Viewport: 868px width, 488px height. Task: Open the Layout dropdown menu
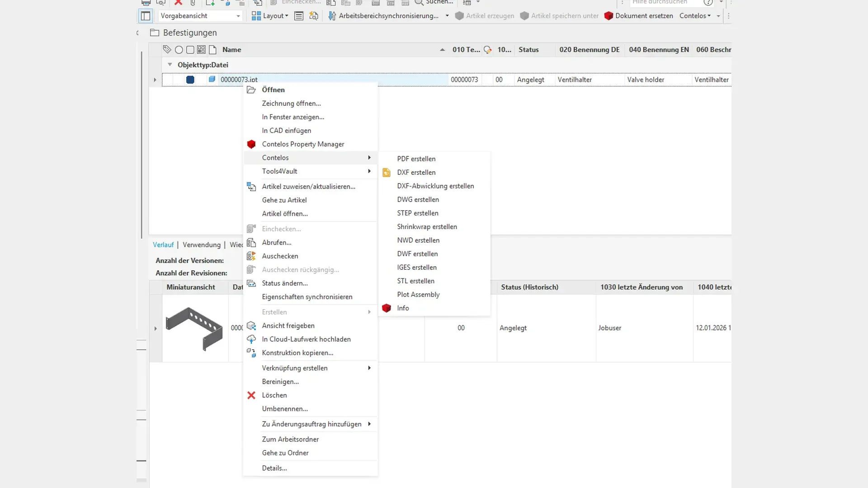(286, 16)
